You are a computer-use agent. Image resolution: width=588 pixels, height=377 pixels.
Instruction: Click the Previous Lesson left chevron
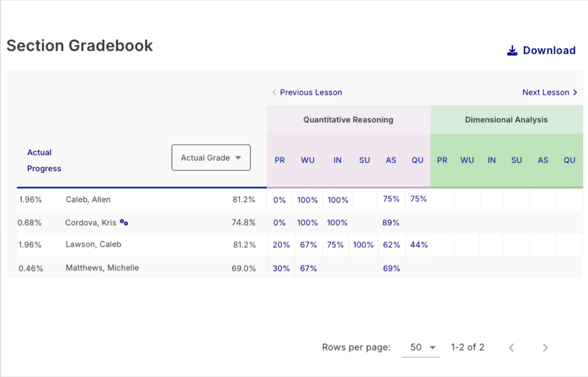pos(274,93)
